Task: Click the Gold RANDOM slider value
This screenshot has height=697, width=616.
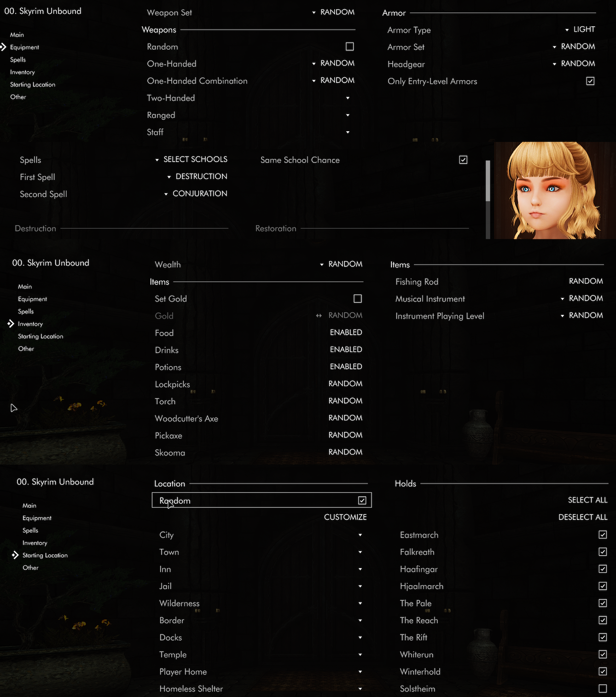Action: 345,315
